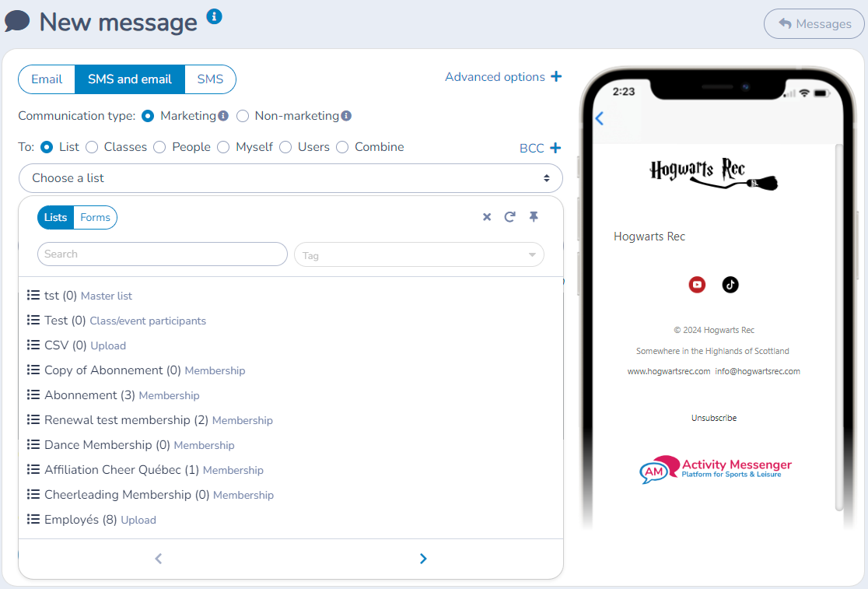This screenshot has width=868, height=589.
Task: Click the list icon beside tst
Action: [33, 295]
